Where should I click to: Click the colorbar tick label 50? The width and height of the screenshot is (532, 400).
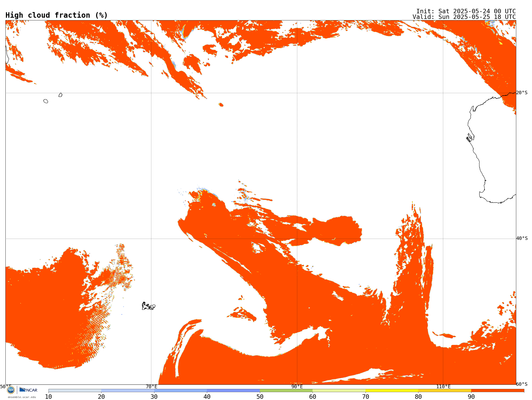coord(260,397)
